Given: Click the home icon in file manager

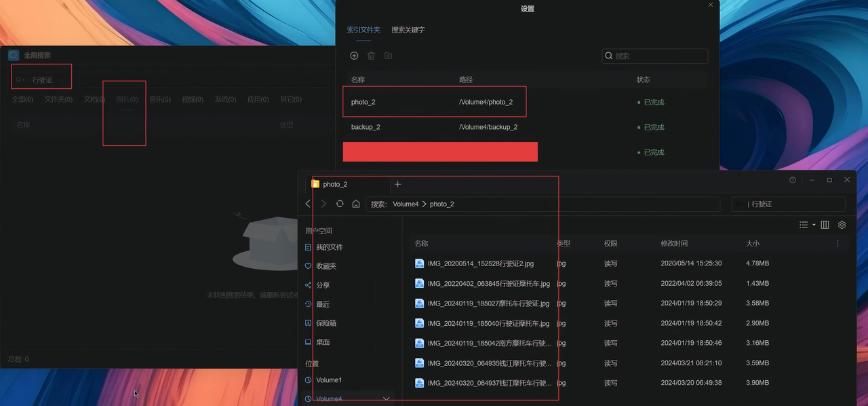Looking at the screenshot, I should [x=356, y=204].
